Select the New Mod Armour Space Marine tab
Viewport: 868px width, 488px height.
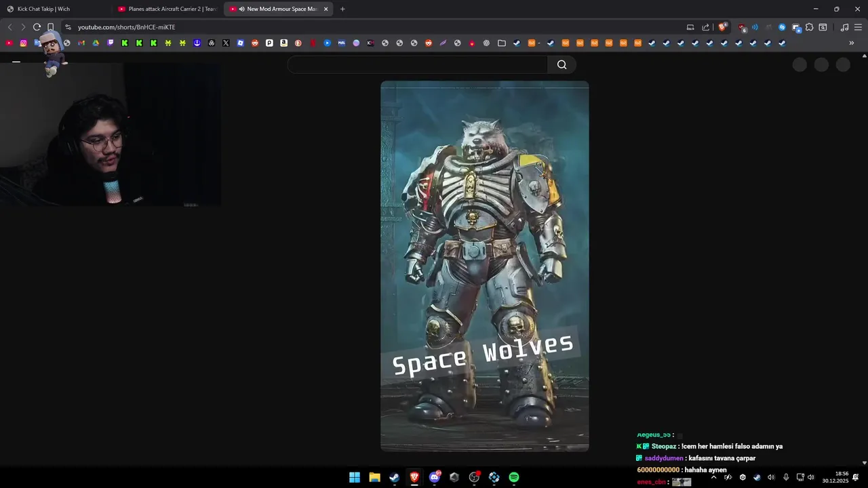tap(278, 9)
